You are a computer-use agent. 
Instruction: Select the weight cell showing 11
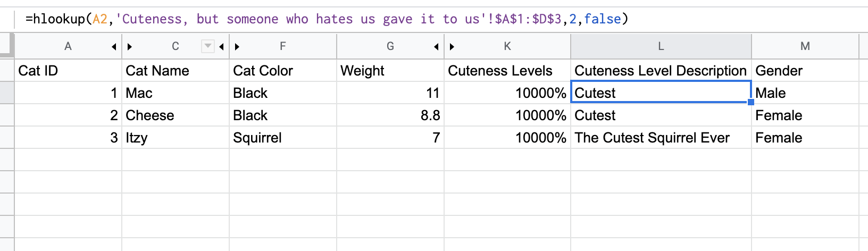(390, 93)
